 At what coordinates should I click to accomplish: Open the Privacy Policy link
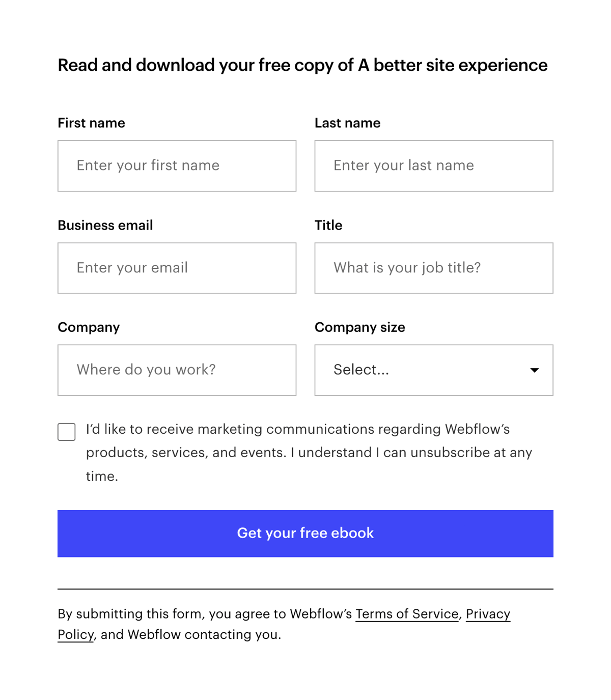pos(488,614)
